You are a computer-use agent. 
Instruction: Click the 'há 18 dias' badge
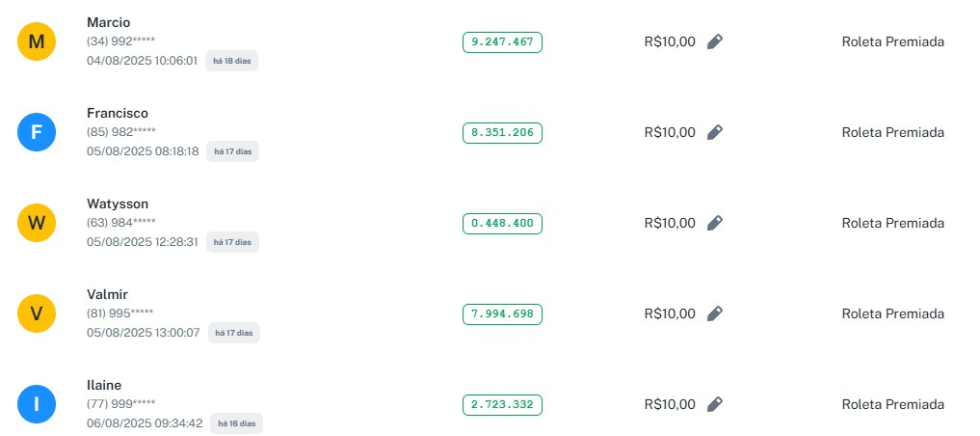point(231,61)
